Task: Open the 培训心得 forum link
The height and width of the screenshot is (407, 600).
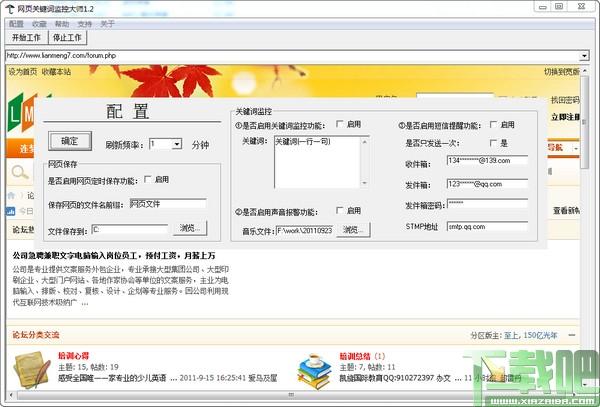Action: point(73,356)
